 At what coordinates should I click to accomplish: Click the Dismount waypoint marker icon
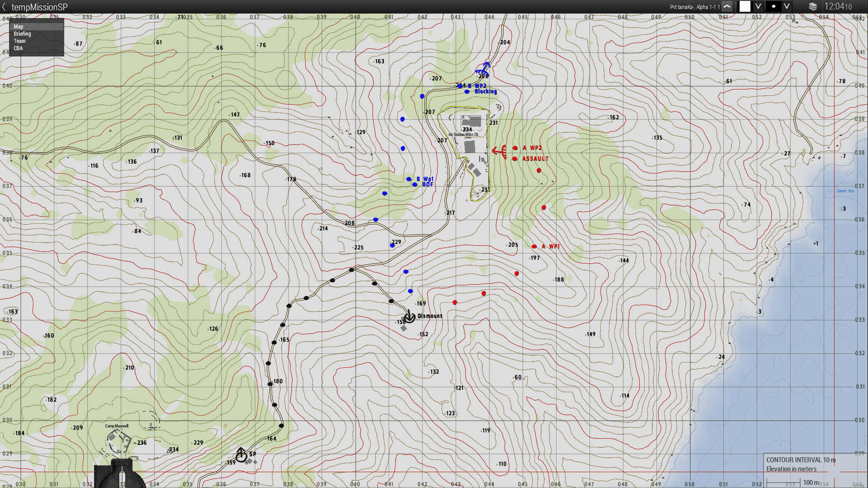tap(409, 317)
